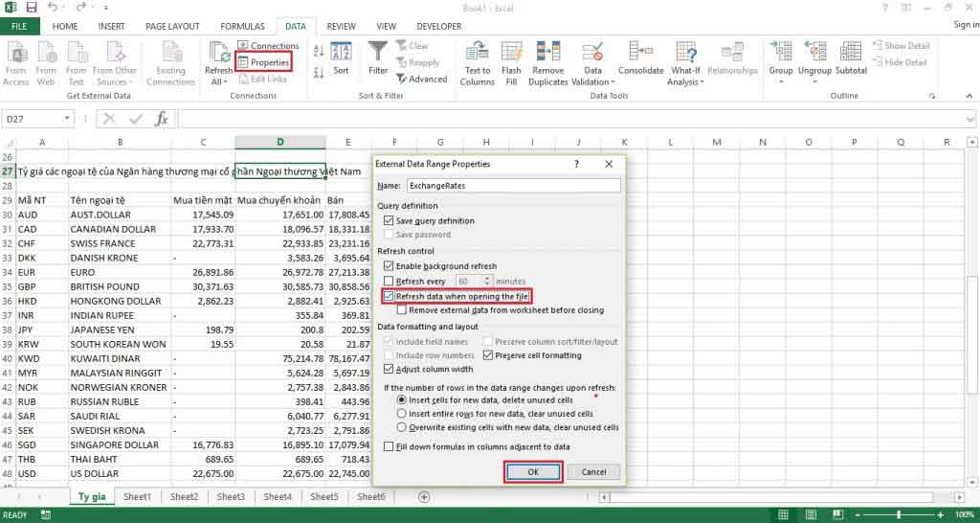
Task: Select Overwrite existing cells radio option
Action: 402,427
